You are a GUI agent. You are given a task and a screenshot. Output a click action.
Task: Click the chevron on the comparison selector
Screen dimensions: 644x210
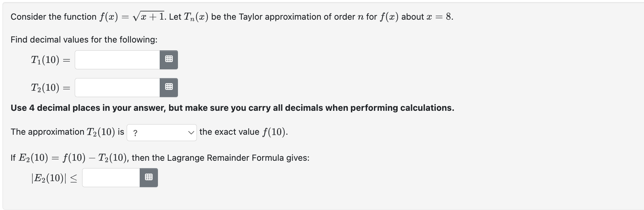[191, 133]
